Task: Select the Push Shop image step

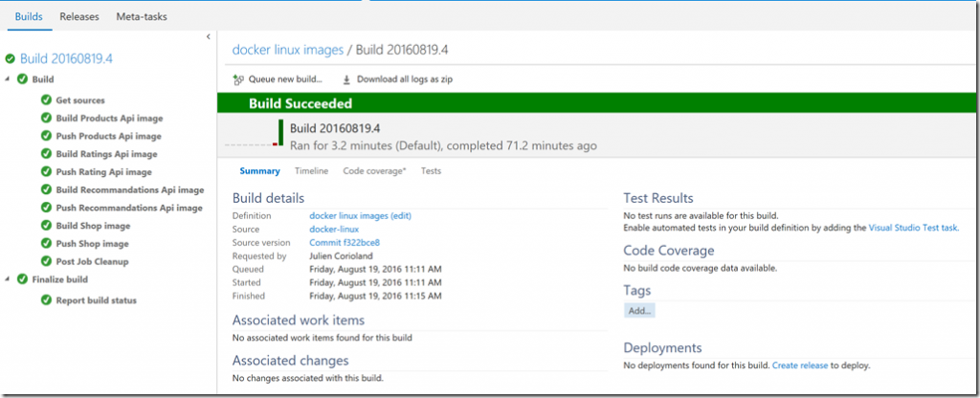Action: pos(93,244)
